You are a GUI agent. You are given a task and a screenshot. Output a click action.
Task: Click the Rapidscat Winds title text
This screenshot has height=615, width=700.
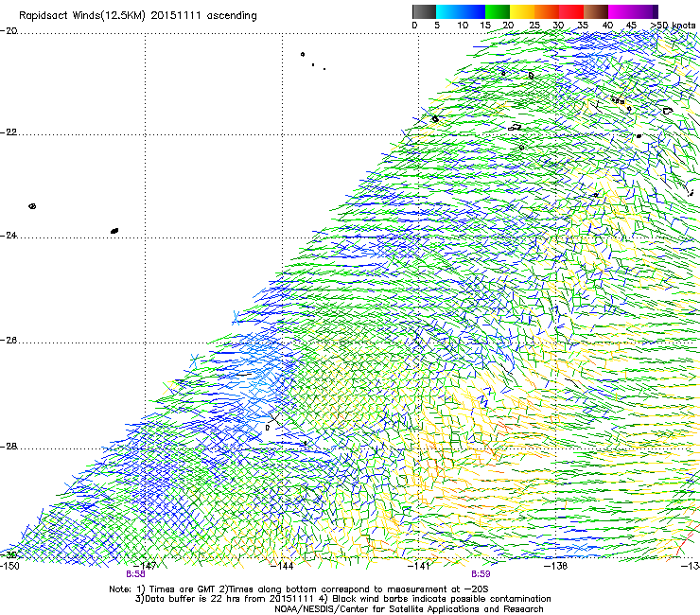tap(138, 16)
